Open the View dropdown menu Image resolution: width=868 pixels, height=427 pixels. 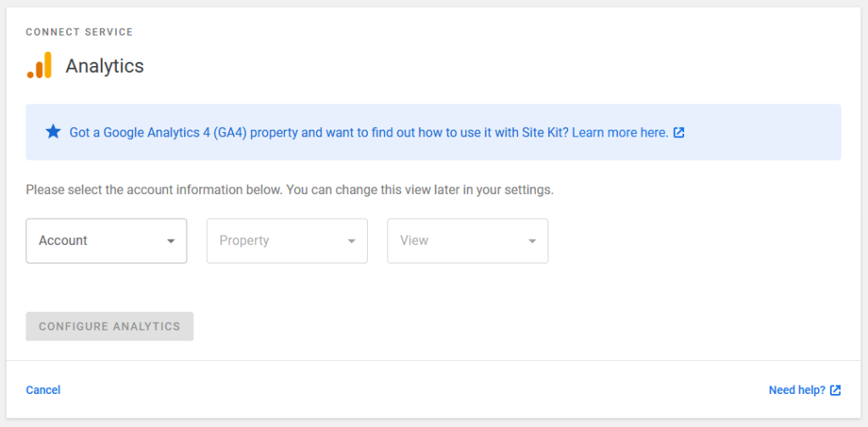pos(467,241)
